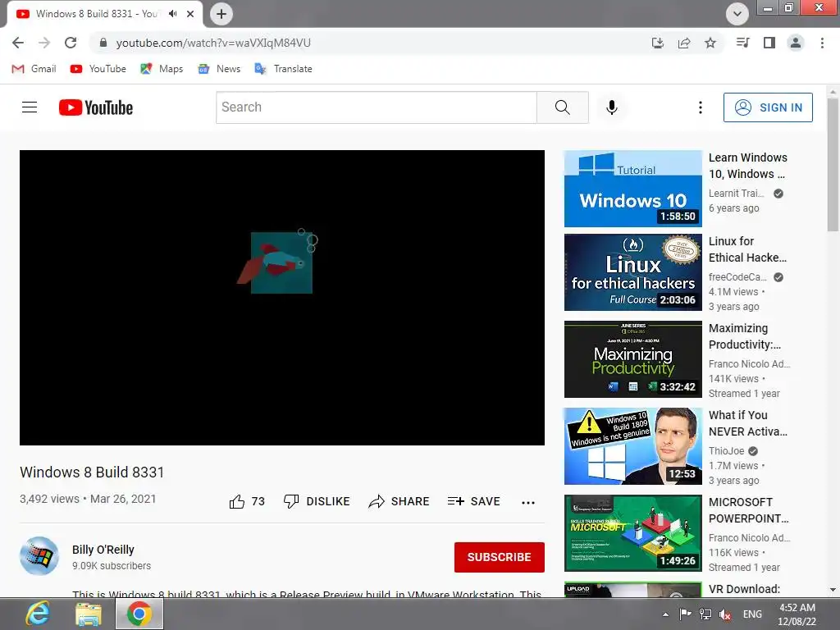Open Billy O'Reilly channel avatar
Image resolution: width=840 pixels, height=630 pixels.
click(x=39, y=555)
